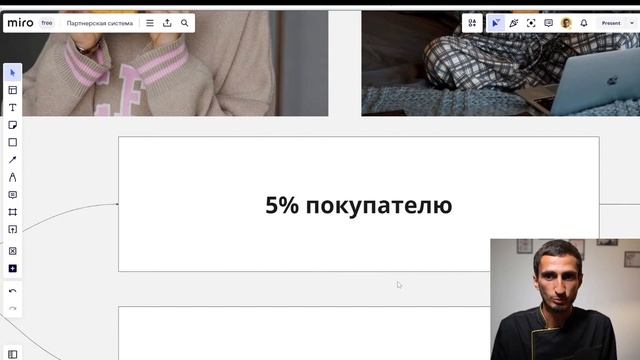
Task: Expand the Present dropdown arrow
Action: pos(632,23)
